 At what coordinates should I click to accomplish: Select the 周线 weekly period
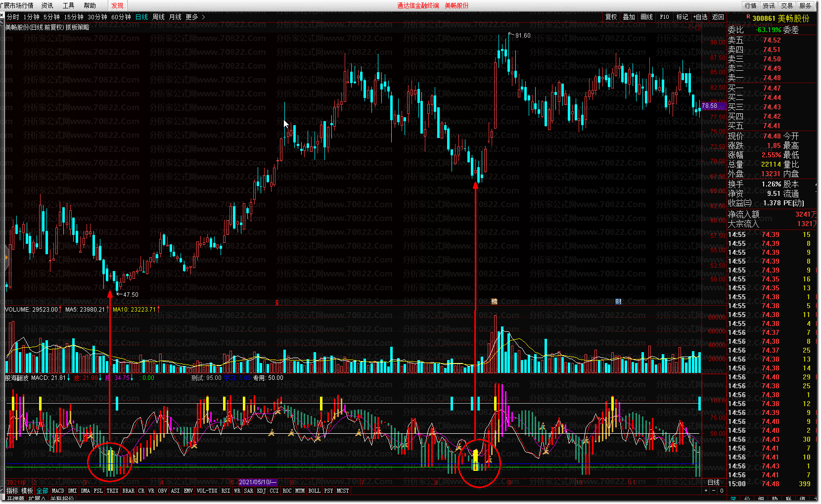tap(159, 17)
